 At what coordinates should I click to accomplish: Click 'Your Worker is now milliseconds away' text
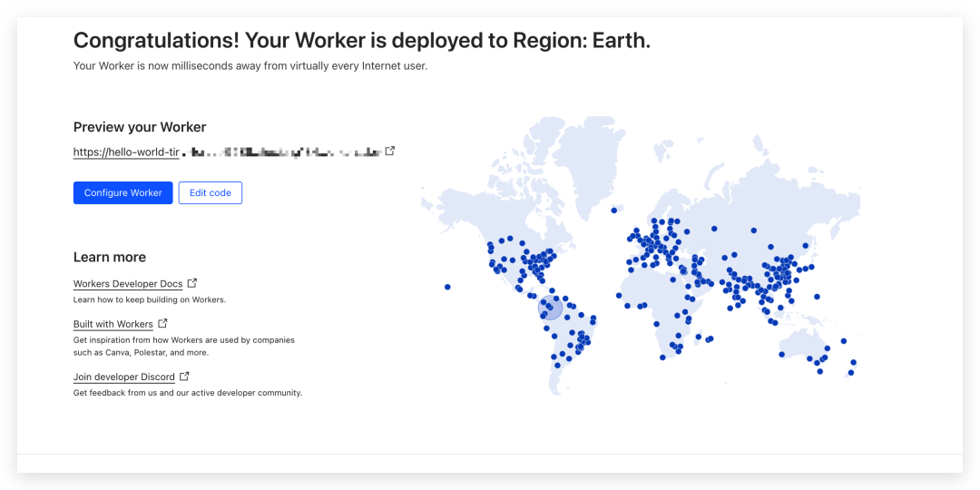250,65
